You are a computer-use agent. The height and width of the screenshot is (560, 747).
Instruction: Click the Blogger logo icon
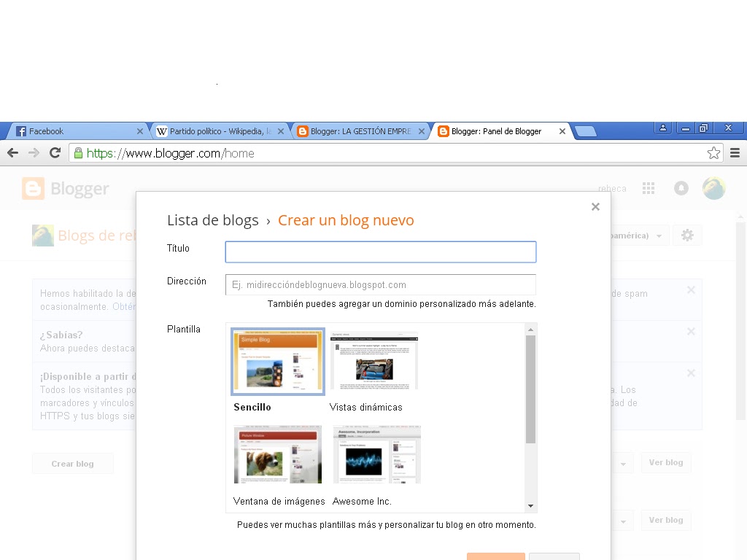click(33, 189)
